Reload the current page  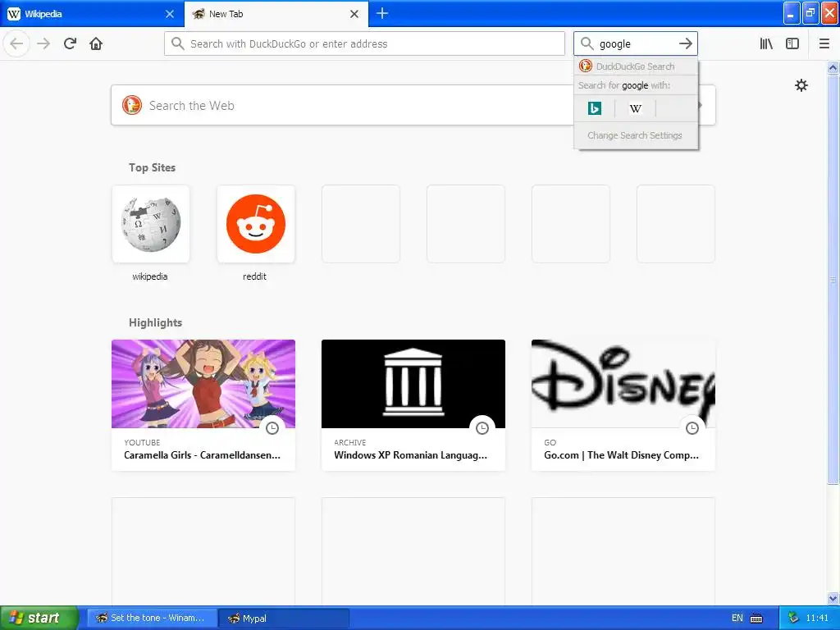point(70,43)
